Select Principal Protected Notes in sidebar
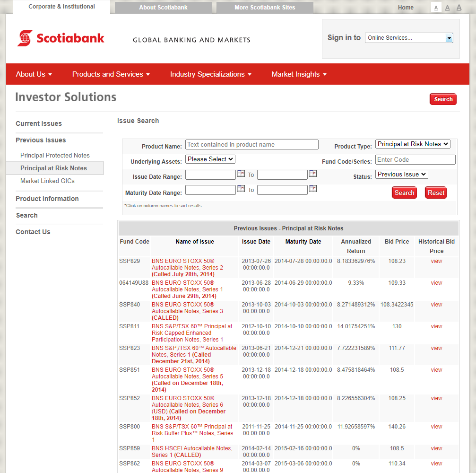 point(55,155)
